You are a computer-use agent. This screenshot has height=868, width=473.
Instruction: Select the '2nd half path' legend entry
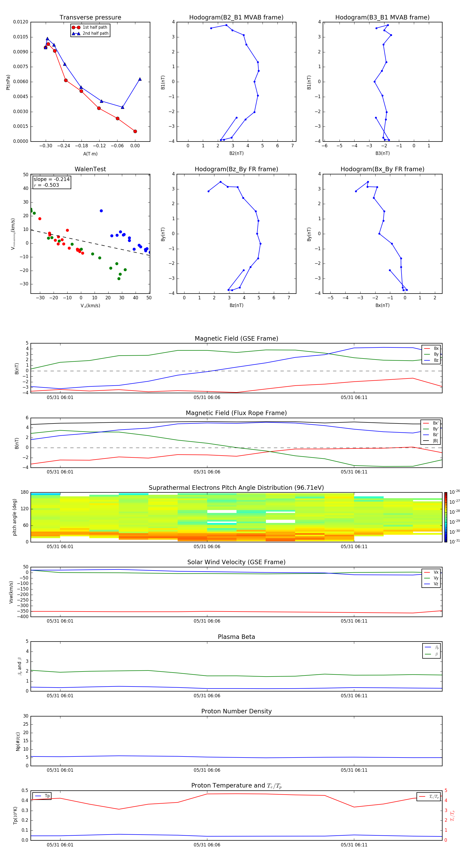pos(90,33)
